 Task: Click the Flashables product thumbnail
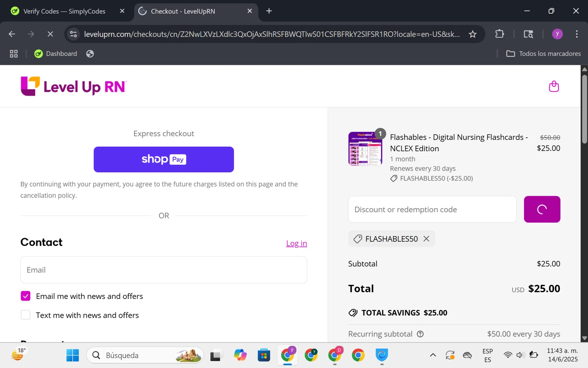click(365, 149)
